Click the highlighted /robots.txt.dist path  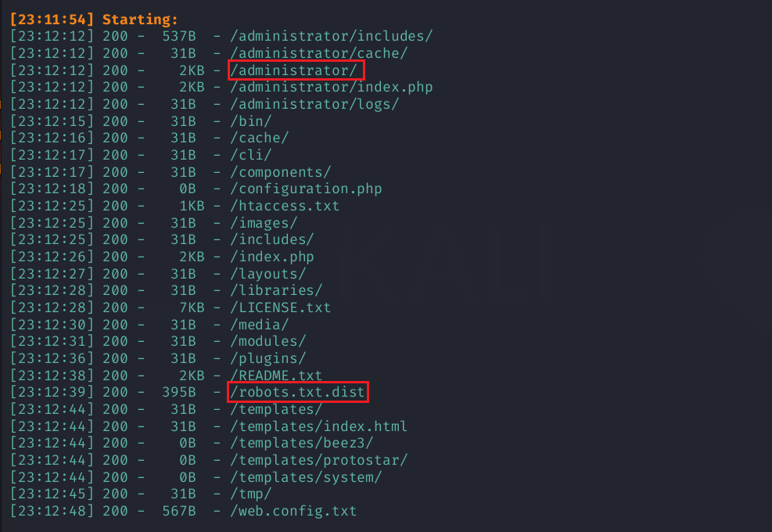[x=297, y=392]
